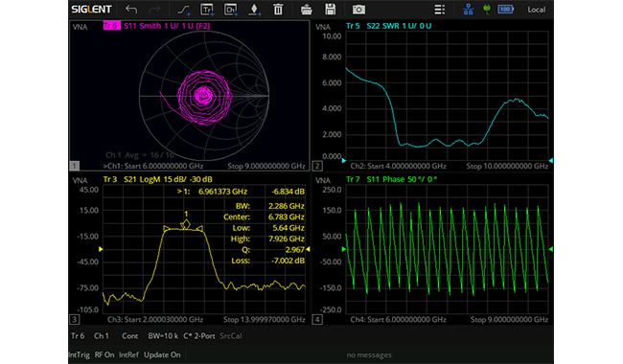Click the green power plug icon
The width and height of the screenshot is (623, 364).
point(486,10)
